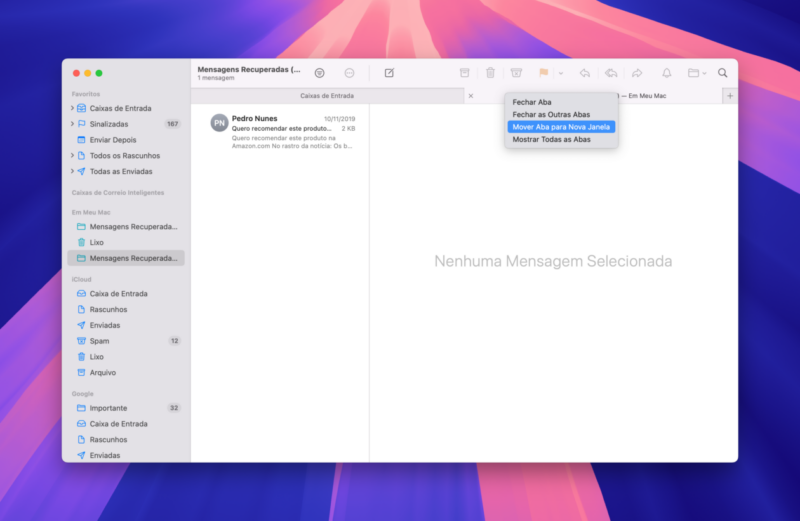Click the Reply All icon
800x521 pixels.
[611, 73]
